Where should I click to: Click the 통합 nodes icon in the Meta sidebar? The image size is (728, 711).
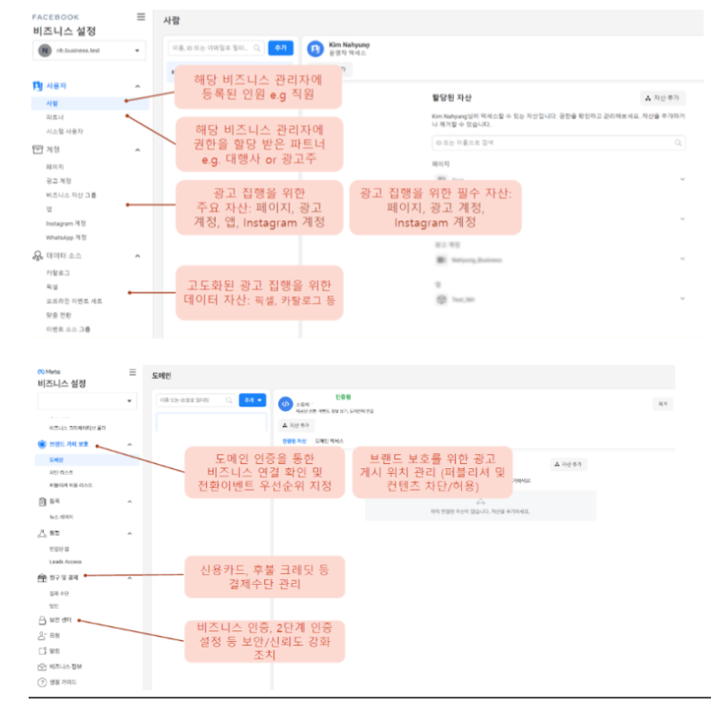click(42, 533)
